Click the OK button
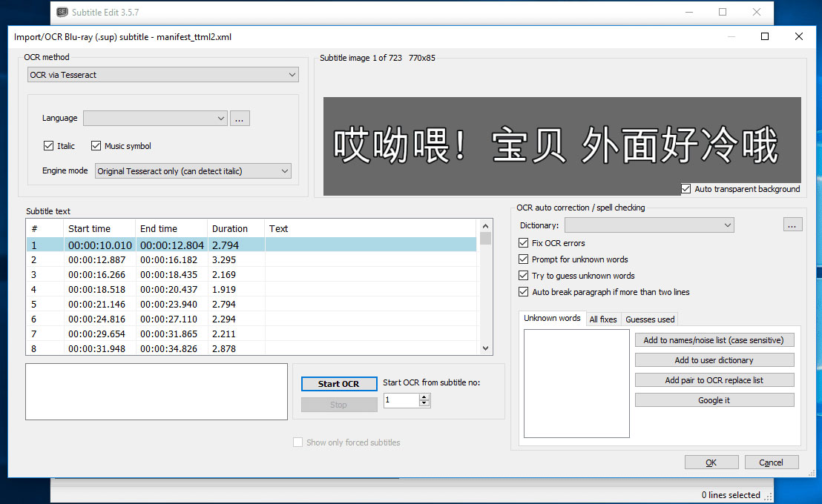 click(711, 462)
